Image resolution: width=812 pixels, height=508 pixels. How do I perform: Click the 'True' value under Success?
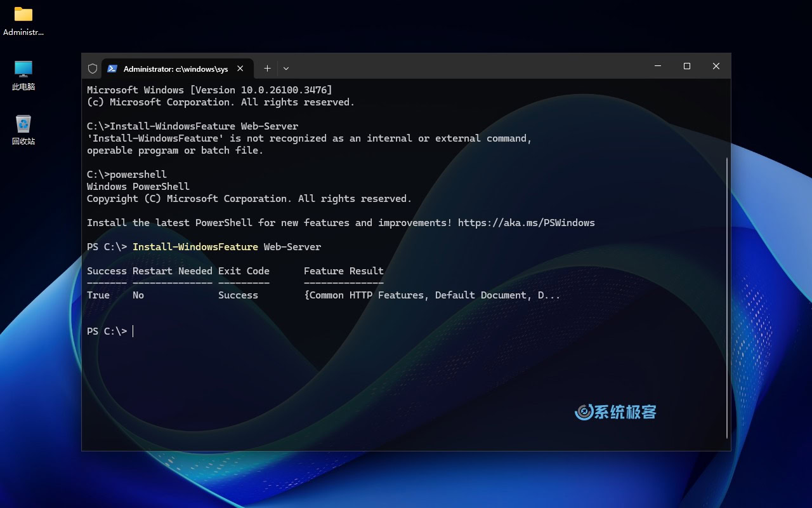point(98,295)
